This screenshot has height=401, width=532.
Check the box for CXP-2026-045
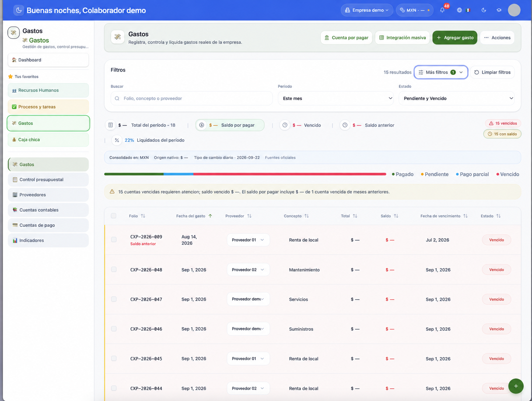coord(114,358)
